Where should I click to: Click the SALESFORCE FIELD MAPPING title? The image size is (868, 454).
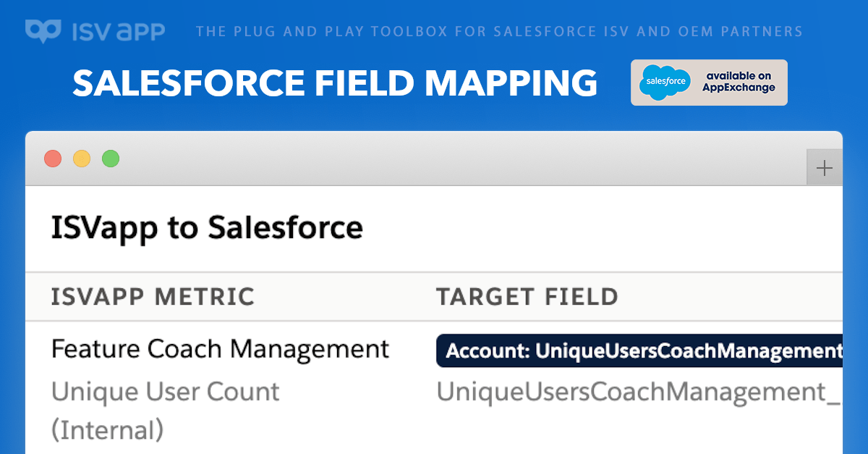(x=335, y=83)
